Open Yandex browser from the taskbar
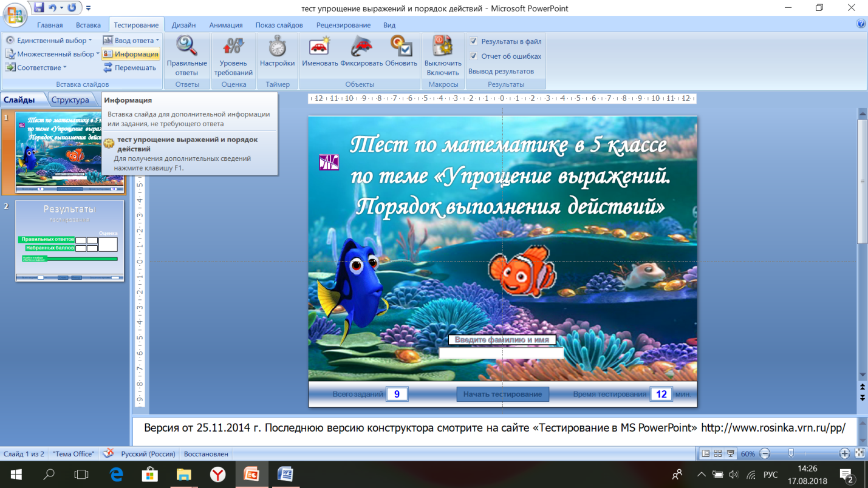Viewport: 868px width, 488px height. 217,474
